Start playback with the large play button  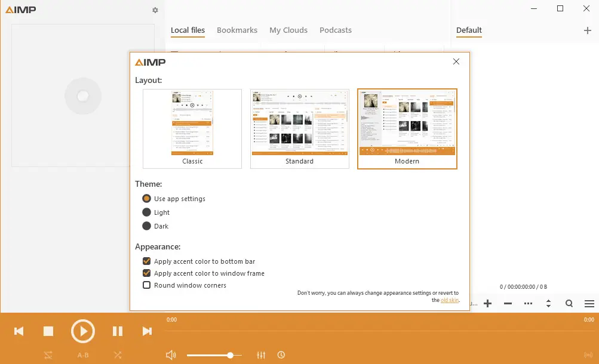pyautogui.click(x=82, y=331)
